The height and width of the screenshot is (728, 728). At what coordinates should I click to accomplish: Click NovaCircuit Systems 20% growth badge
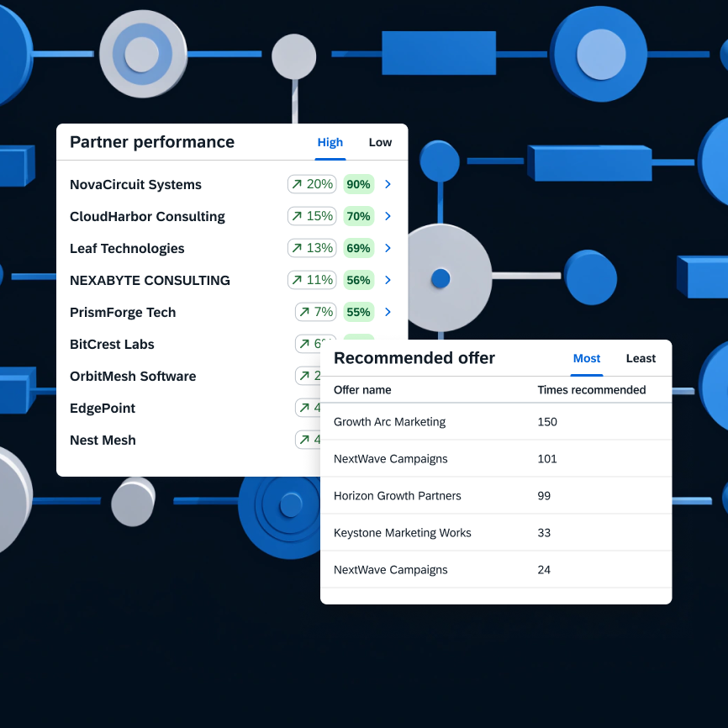click(x=312, y=184)
